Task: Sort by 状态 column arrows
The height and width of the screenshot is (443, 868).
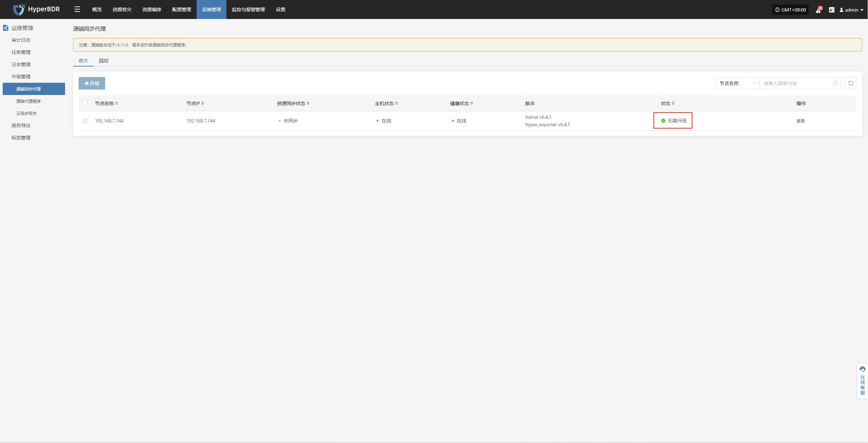Action: click(673, 103)
